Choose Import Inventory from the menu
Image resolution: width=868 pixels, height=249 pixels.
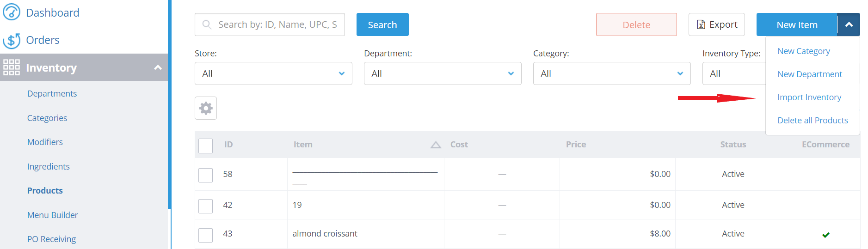pos(809,97)
